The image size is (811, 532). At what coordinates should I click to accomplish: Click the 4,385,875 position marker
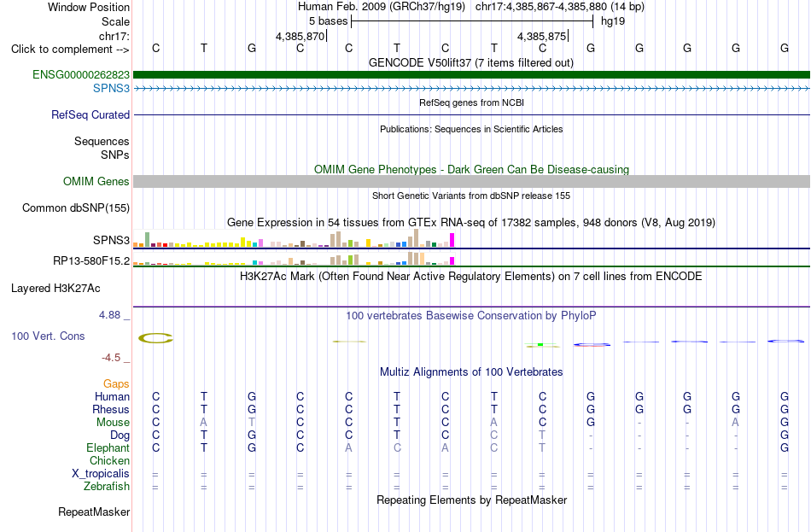point(542,36)
